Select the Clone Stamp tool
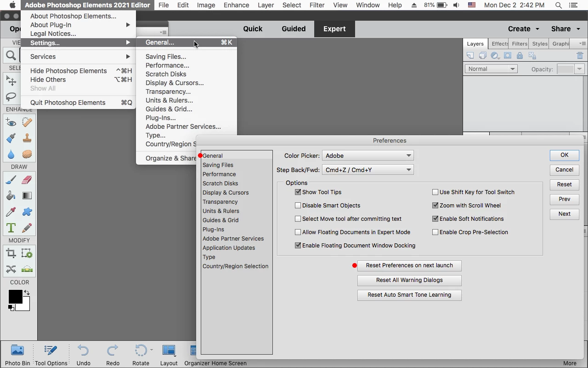 pyautogui.click(x=27, y=138)
